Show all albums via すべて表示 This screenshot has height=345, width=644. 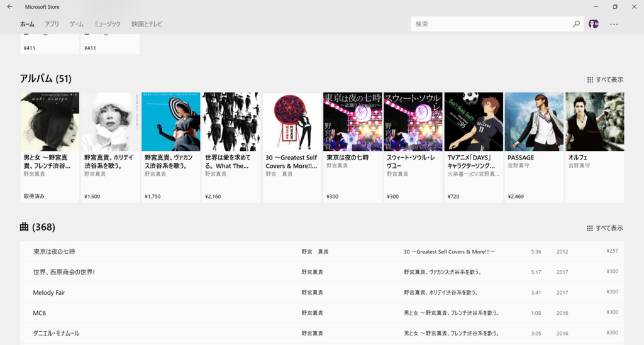609,80
